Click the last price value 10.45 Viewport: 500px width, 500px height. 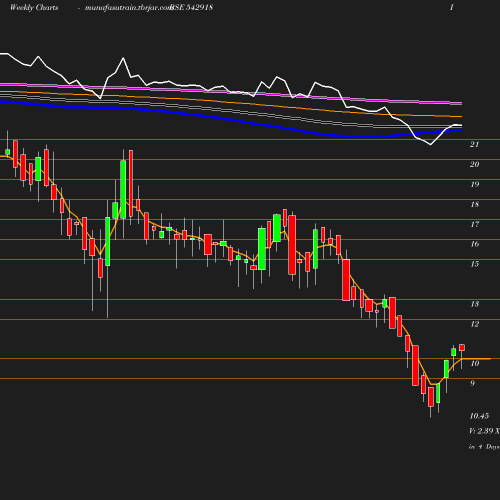tap(479, 416)
